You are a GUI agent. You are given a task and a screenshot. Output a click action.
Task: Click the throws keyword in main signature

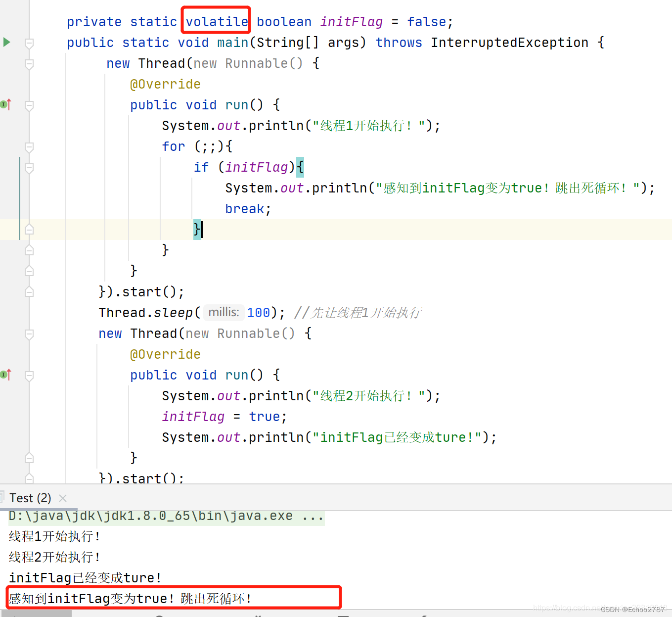click(x=399, y=43)
